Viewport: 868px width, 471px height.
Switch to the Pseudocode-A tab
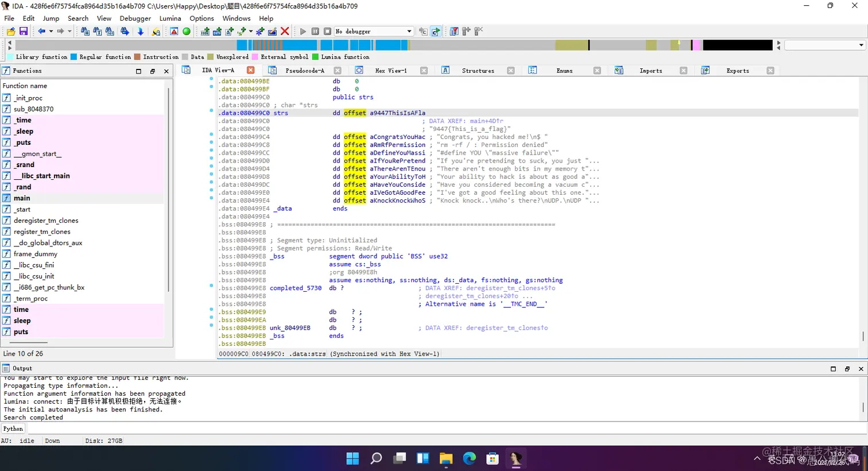tap(305, 71)
